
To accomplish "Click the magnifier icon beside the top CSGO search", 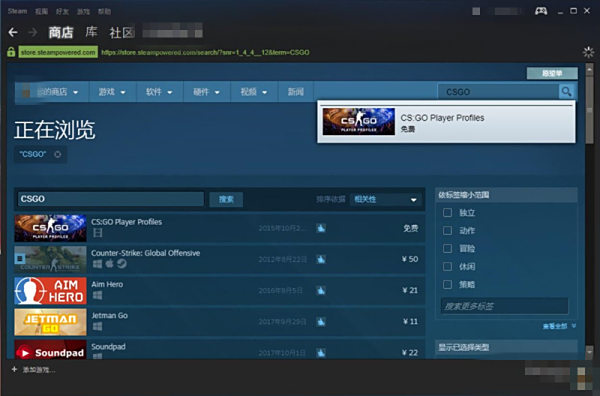I will pos(566,92).
